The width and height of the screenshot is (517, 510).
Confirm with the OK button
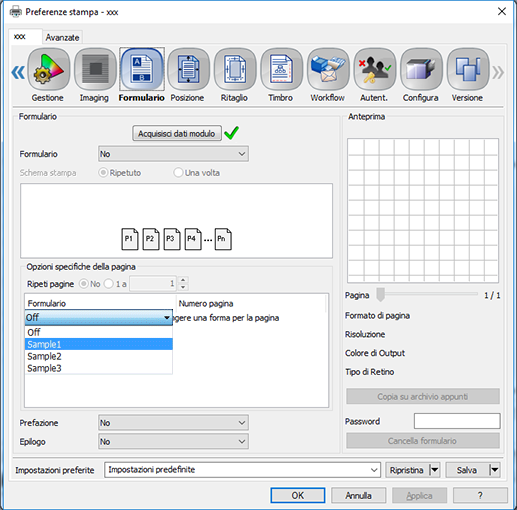(x=298, y=495)
